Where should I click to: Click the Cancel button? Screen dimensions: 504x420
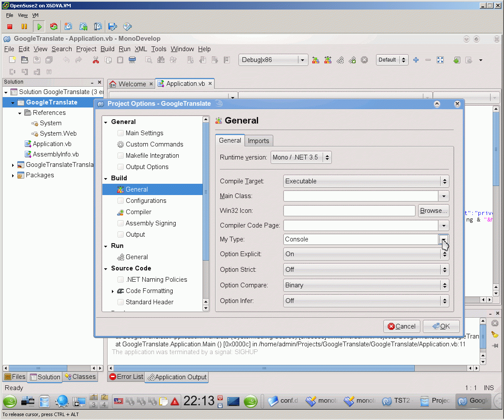pos(402,326)
